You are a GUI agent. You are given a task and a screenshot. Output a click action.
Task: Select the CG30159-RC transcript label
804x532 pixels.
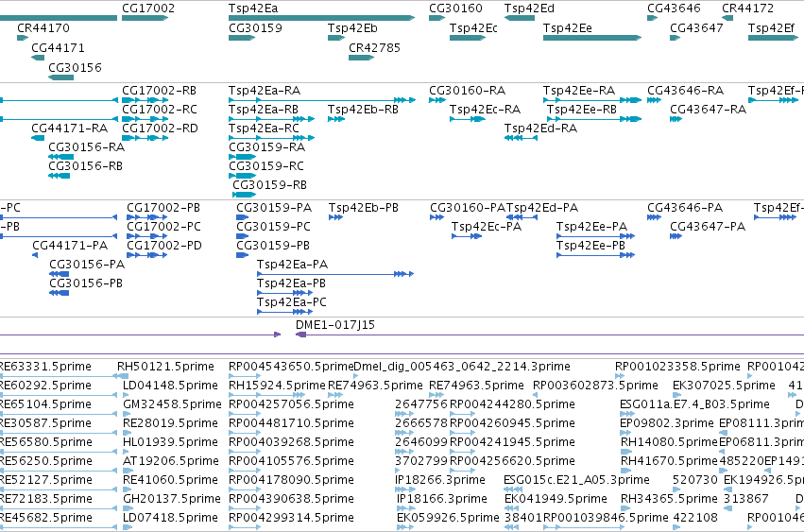coord(266,166)
